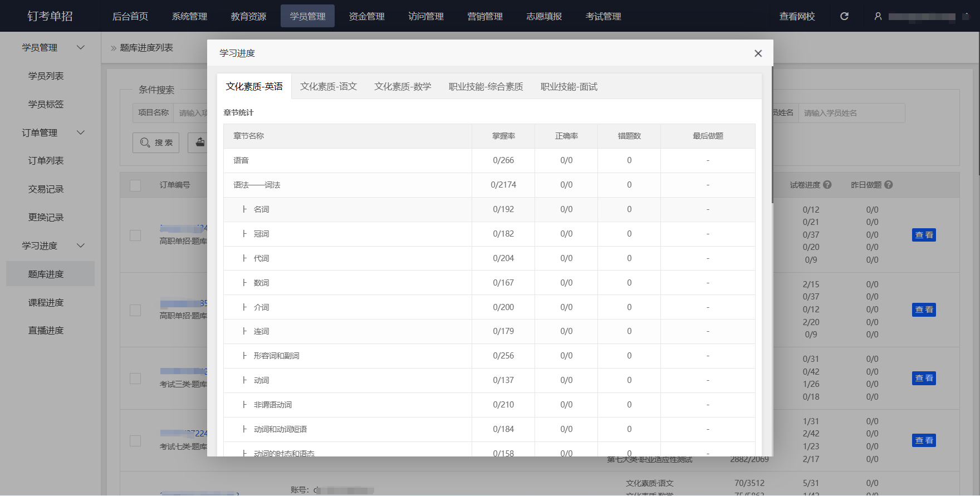980x496 pixels.
Task: Click the 请输入学员姓名 input field
Action: pyautogui.click(x=851, y=113)
